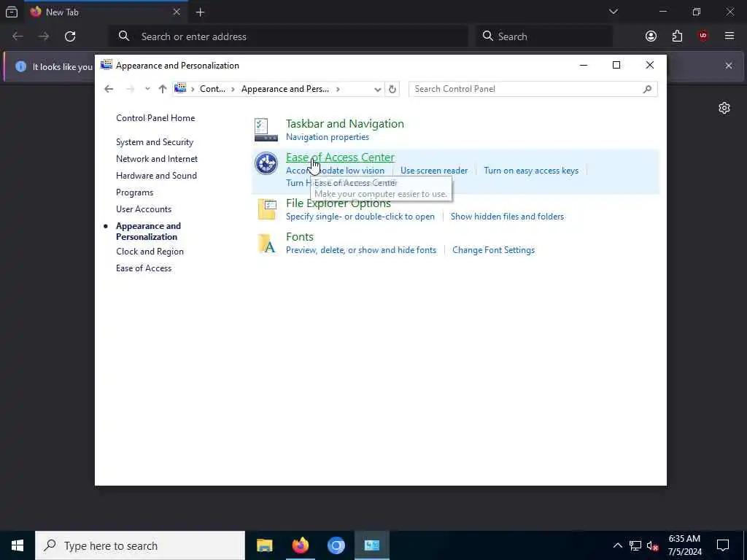Viewport: 747px width, 560px height.
Task: Click Specify single- or double-click to open
Action: point(360,217)
